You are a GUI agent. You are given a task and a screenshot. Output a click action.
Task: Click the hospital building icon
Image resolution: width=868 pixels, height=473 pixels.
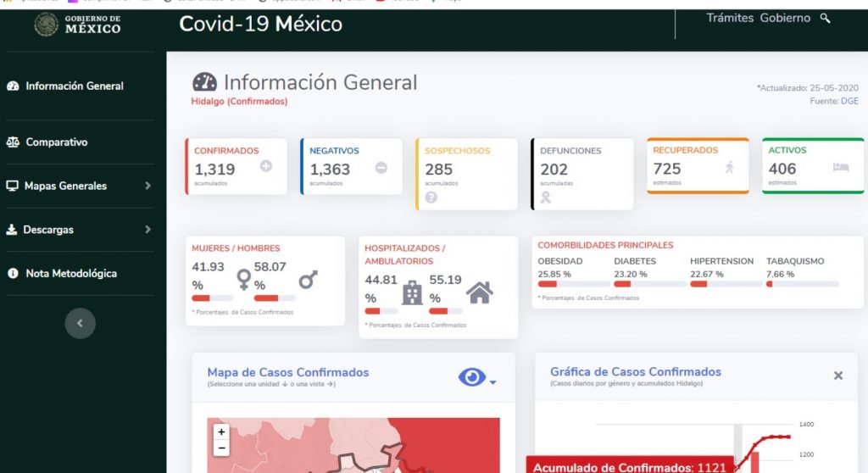tap(412, 292)
